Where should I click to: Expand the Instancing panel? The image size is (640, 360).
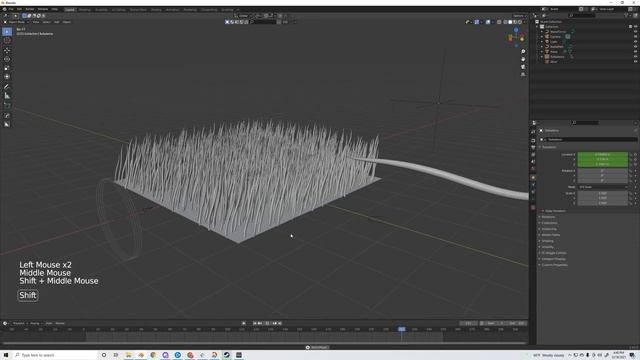pyautogui.click(x=549, y=229)
